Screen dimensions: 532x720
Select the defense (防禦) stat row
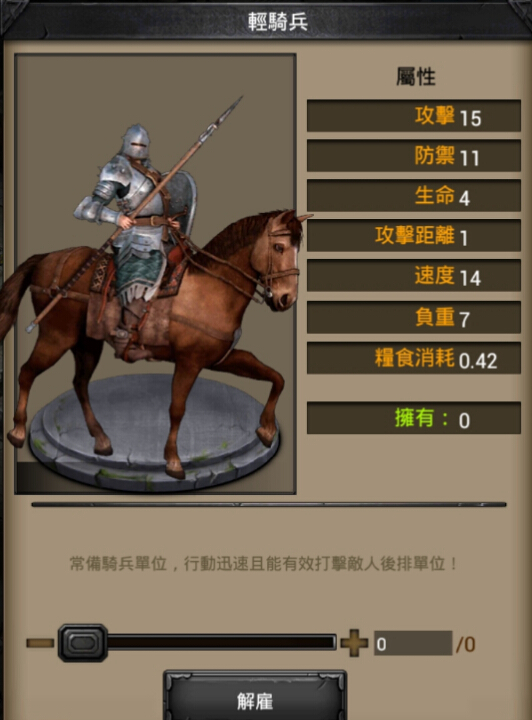coord(414,156)
